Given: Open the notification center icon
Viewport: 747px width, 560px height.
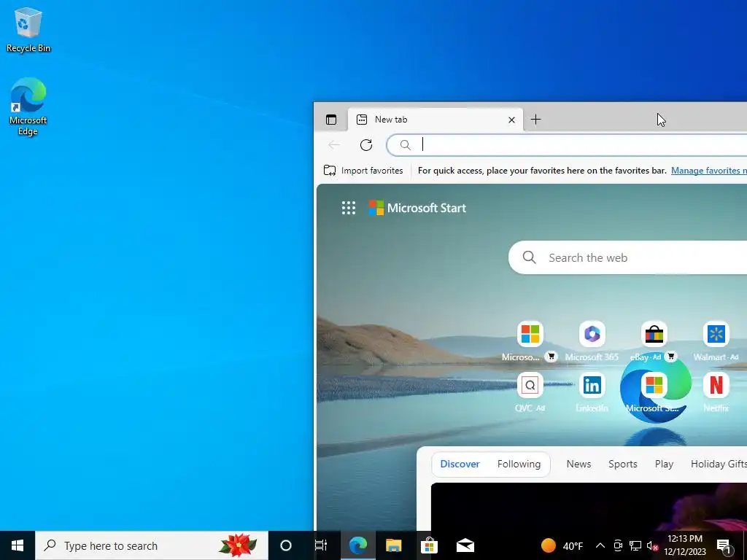Looking at the screenshot, I should pyautogui.click(x=724, y=545).
